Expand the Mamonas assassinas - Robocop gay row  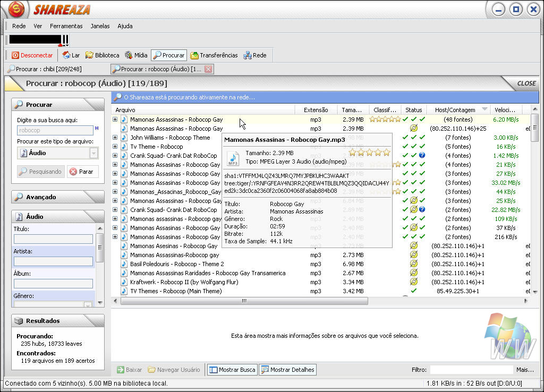[115, 218]
